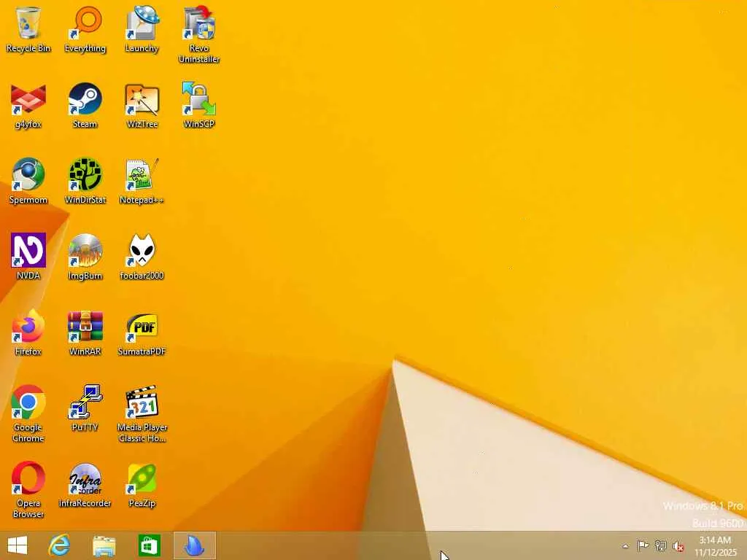The height and width of the screenshot is (560, 747).
Task: Select the WinDirStat tree icon
Action: (x=85, y=181)
